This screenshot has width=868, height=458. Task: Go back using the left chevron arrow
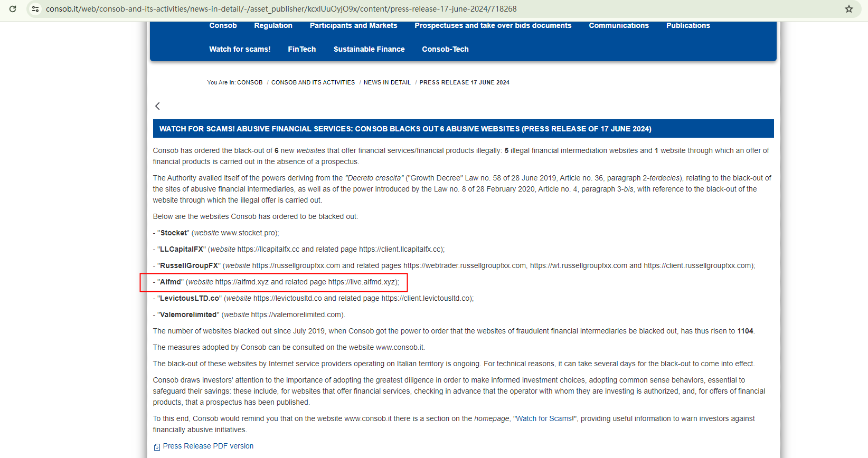157,106
